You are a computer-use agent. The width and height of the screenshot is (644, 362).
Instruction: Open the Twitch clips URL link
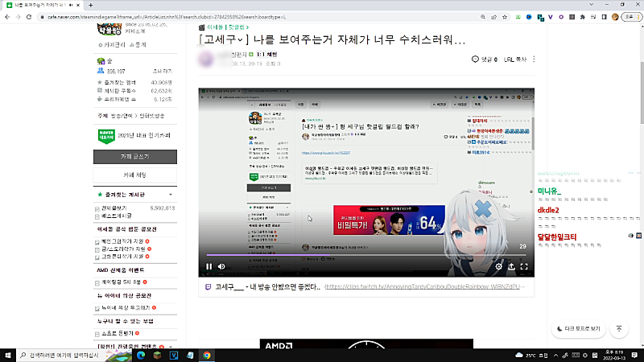coord(425,286)
